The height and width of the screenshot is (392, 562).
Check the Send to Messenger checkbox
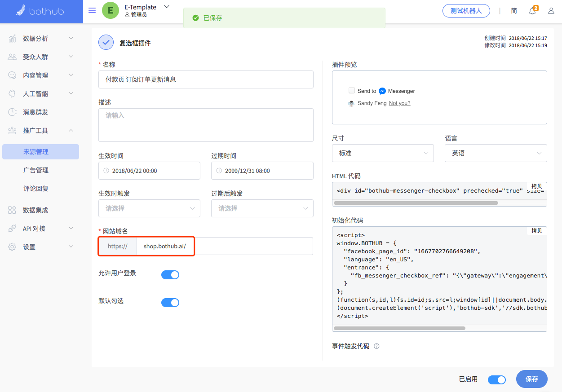[352, 91]
